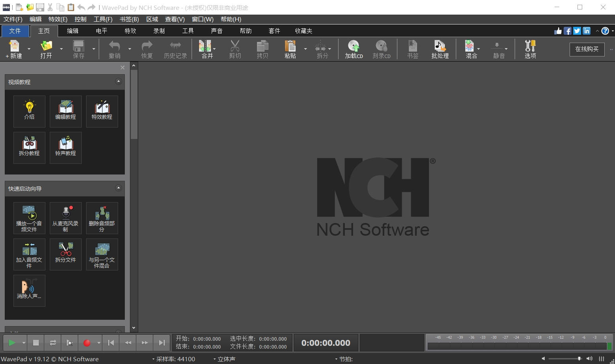Open the 文件(F) menu
This screenshot has height=364, width=615.
coord(13,19)
